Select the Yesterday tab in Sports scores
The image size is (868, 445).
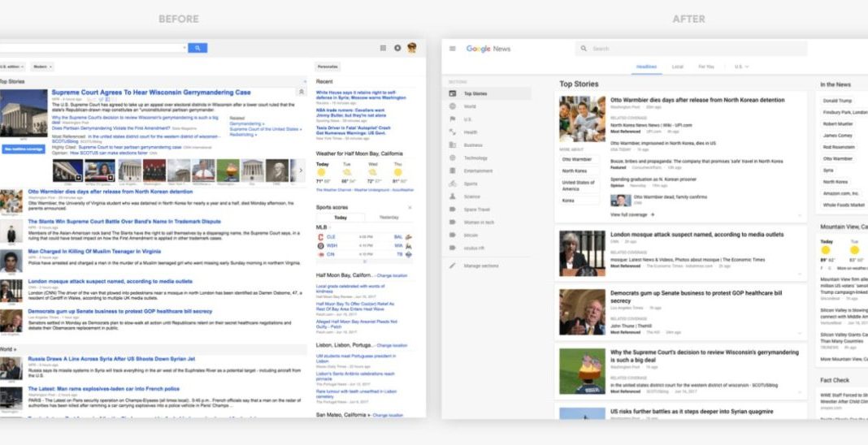pos(388,218)
